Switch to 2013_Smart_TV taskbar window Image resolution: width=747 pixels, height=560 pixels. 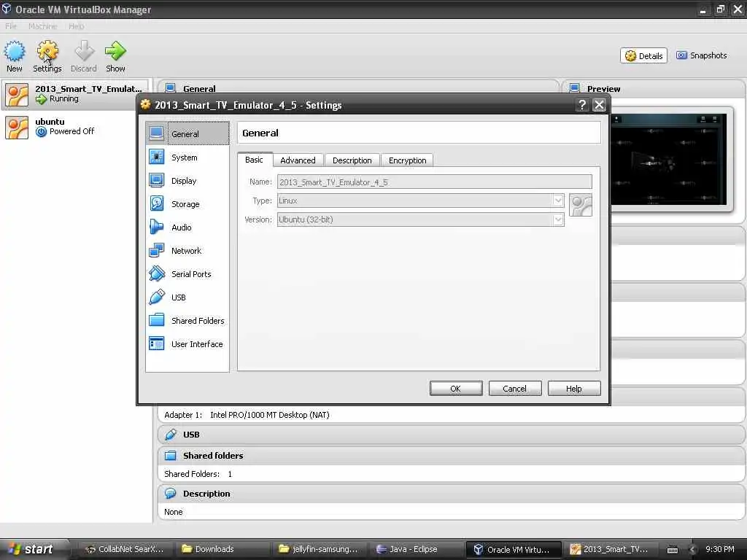(611, 549)
